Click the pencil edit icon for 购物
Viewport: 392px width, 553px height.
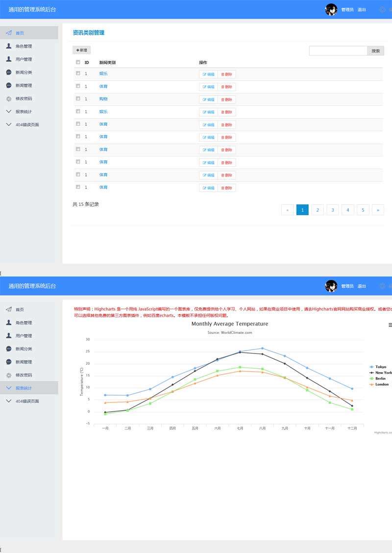click(205, 100)
